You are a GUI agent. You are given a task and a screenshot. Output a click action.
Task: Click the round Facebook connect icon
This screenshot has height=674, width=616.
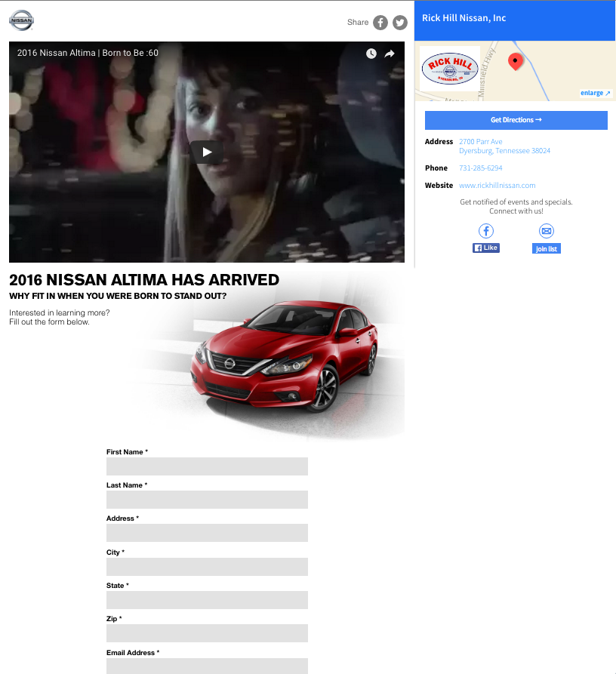point(486,231)
